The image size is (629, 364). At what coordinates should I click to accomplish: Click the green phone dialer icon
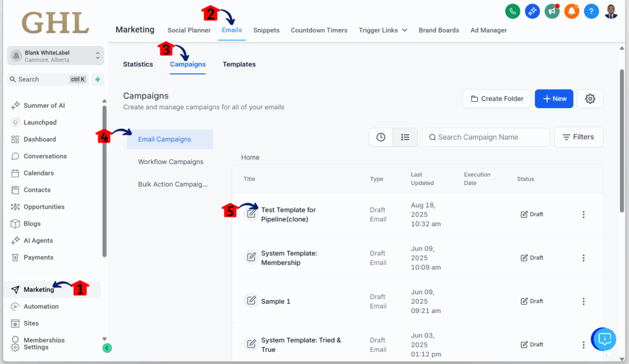pyautogui.click(x=512, y=11)
